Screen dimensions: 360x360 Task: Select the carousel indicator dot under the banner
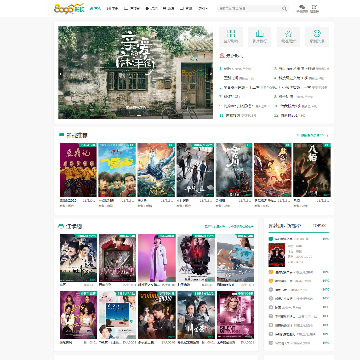tap(139, 116)
